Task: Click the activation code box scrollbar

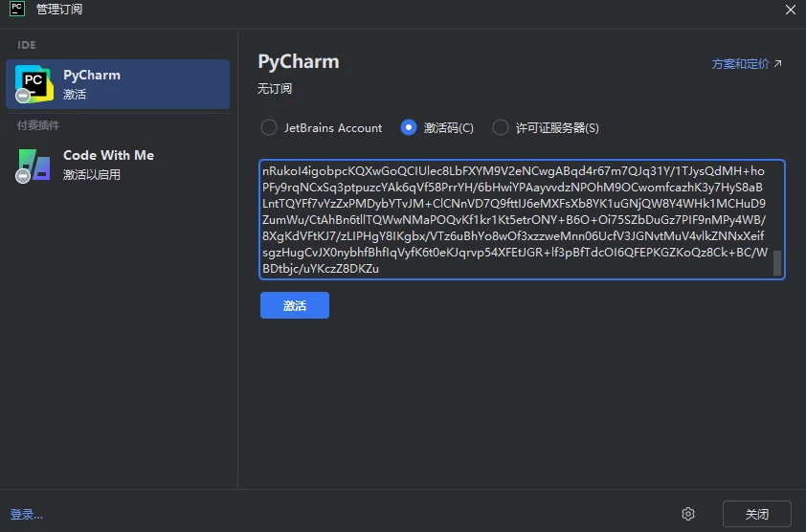Action: (x=777, y=263)
